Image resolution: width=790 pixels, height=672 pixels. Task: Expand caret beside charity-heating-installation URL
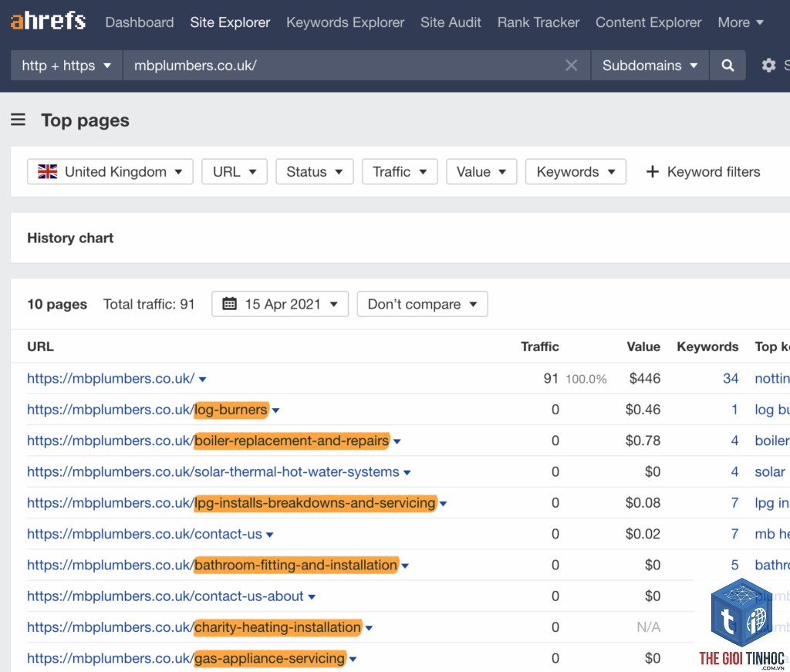[369, 628]
